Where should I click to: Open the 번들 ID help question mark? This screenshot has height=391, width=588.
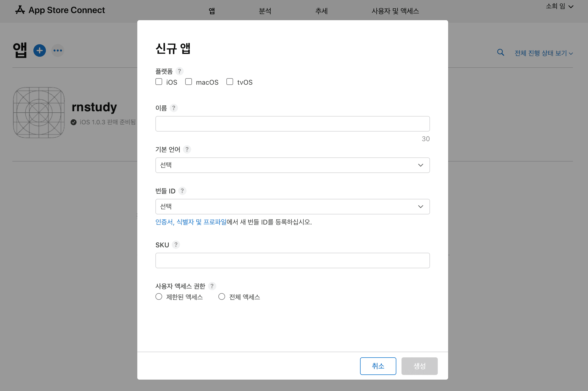[x=183, y=191]
